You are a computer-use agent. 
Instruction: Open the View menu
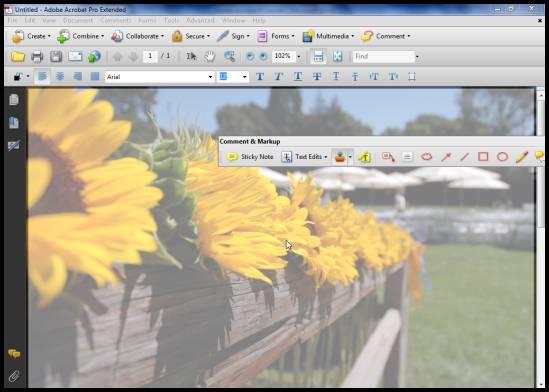point(49,20)
